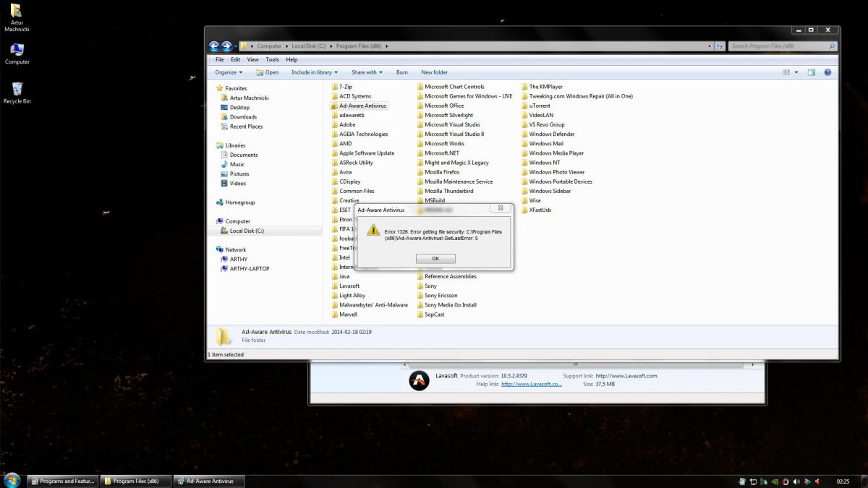
Task: Open Recycle Bin on the desktop
Action: 17,93
